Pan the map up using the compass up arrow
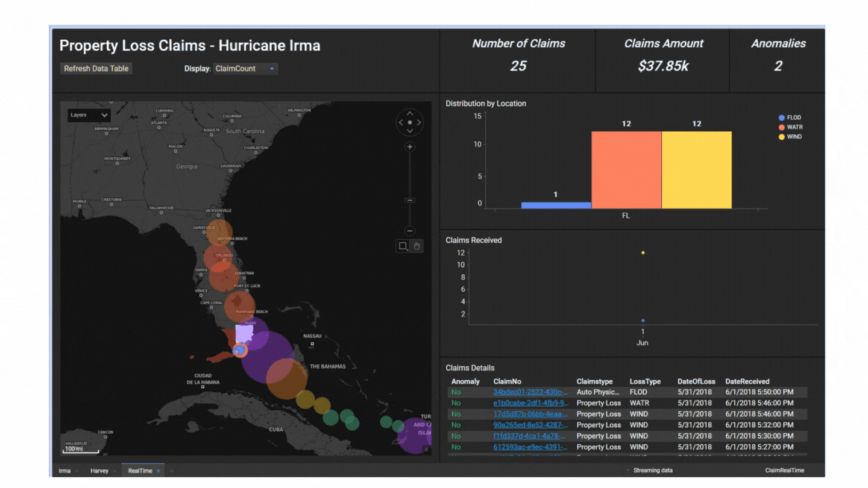Screen dimensions: 868x488 [x=410, y=113]
